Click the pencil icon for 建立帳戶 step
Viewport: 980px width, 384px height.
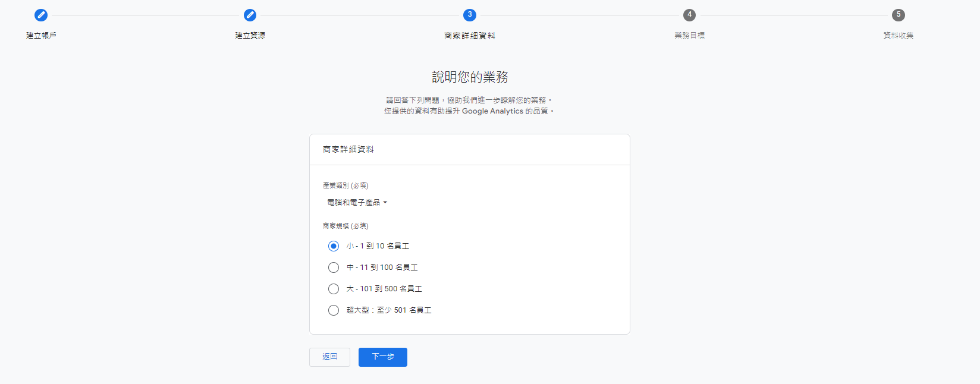pyautogui.click(x=41, y=15)
